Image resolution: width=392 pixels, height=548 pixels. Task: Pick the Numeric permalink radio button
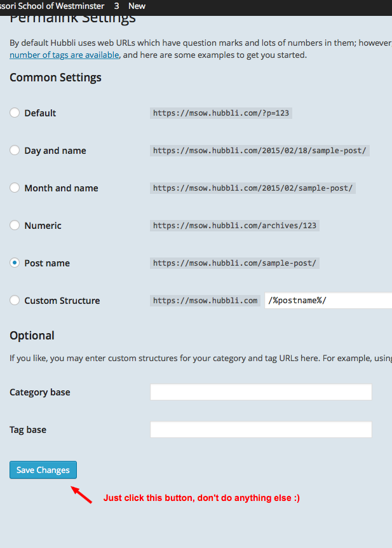pyautogui.click(x=15, y=226)
